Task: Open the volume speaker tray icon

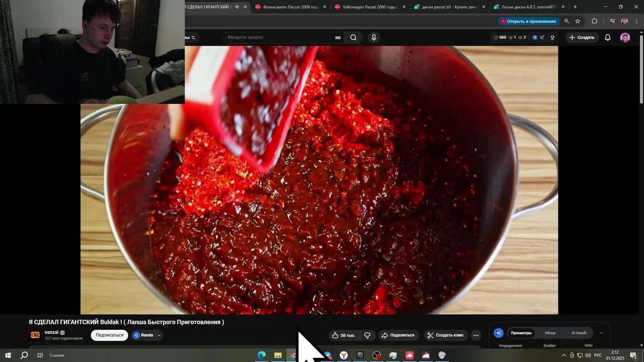Action: [x=588, y=355]
